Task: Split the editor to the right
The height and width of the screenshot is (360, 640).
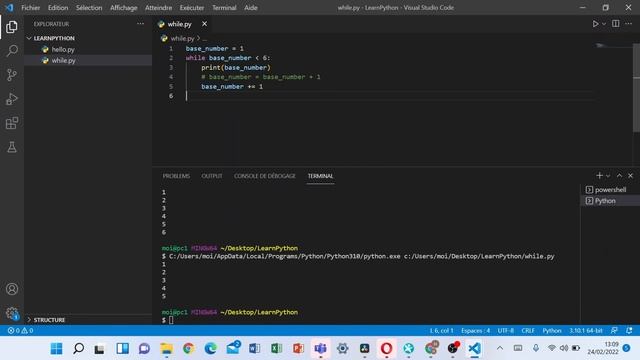Action: [x=616, y=24]
